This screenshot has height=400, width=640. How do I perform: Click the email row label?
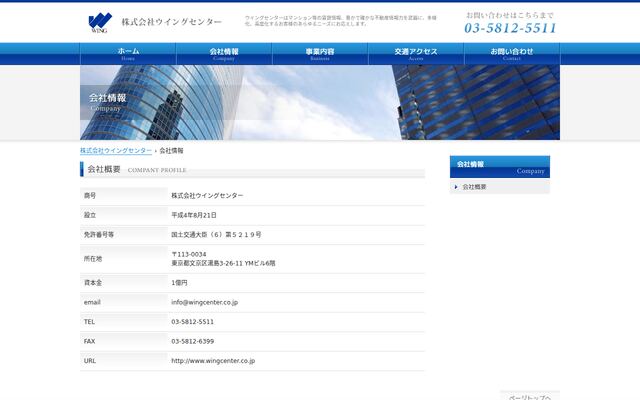coord(92,302)
